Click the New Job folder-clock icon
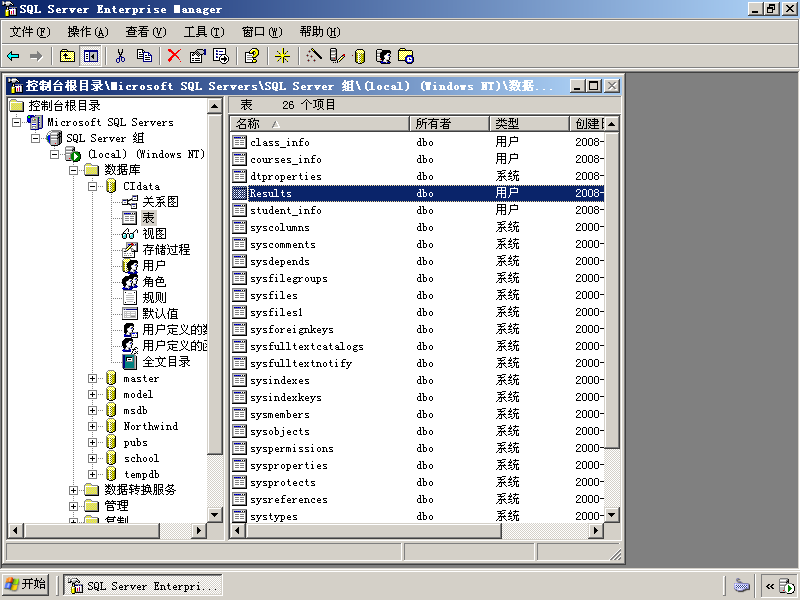This screenshot has width=800, height=600. 406,56
